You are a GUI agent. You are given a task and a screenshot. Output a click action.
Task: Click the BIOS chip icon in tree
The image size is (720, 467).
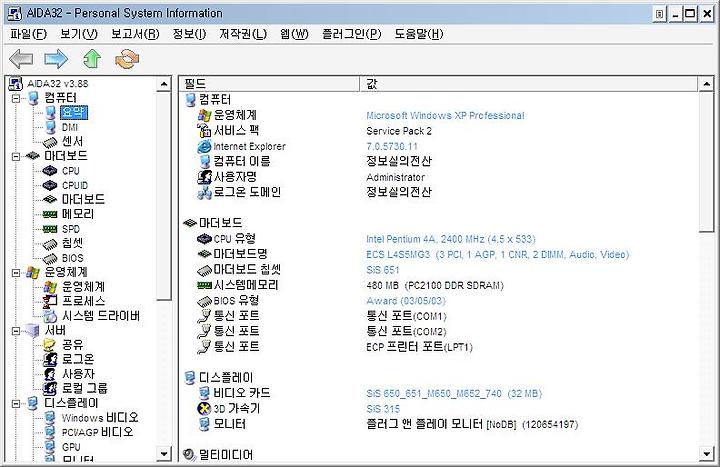[50, 259]
